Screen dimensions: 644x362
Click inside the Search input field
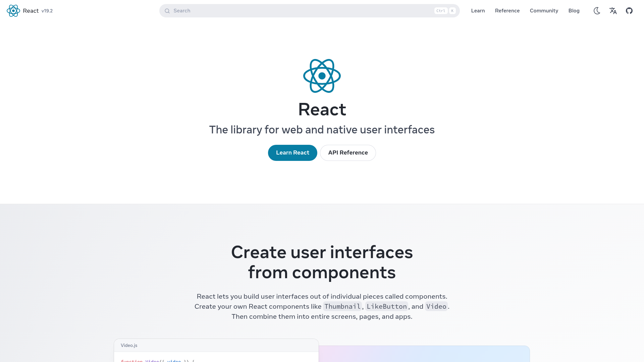pyautogui.click(x=268, y=11)
